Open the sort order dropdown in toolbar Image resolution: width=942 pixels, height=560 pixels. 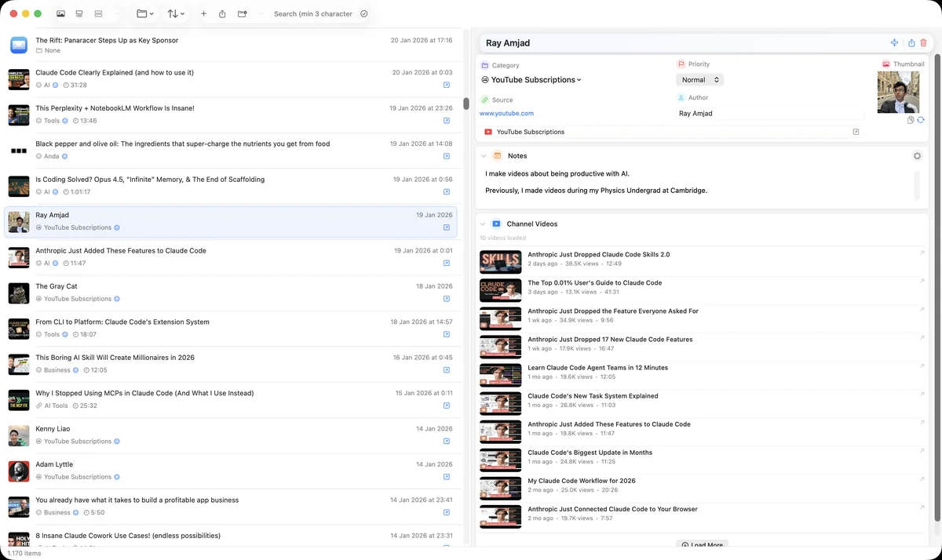point(176,14)
